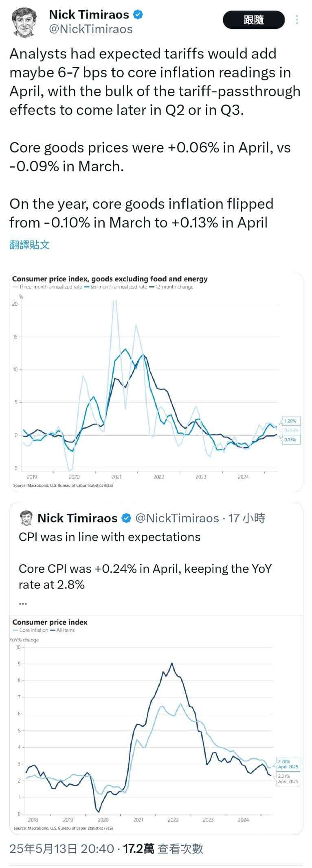Click the verified badge in quoted tweet
Viewport: 312px width, 868px height.
coord(127,518)
